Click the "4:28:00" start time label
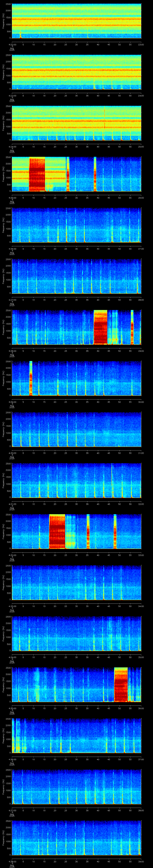The width and height of the screenshot is (153, 868). 12,351
